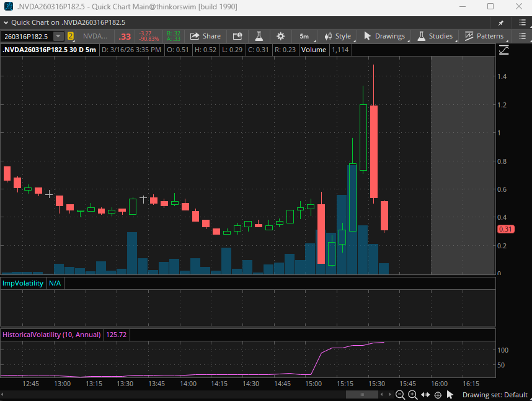The image size is (532, 401).
Task: Open the flask analysis tool icon
Action: point(259,36)
